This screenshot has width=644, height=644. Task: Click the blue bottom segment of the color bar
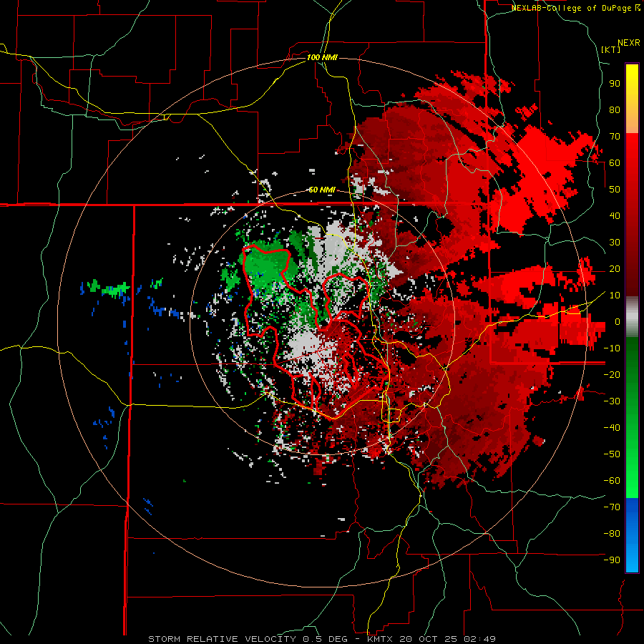[x=632, y=535]
